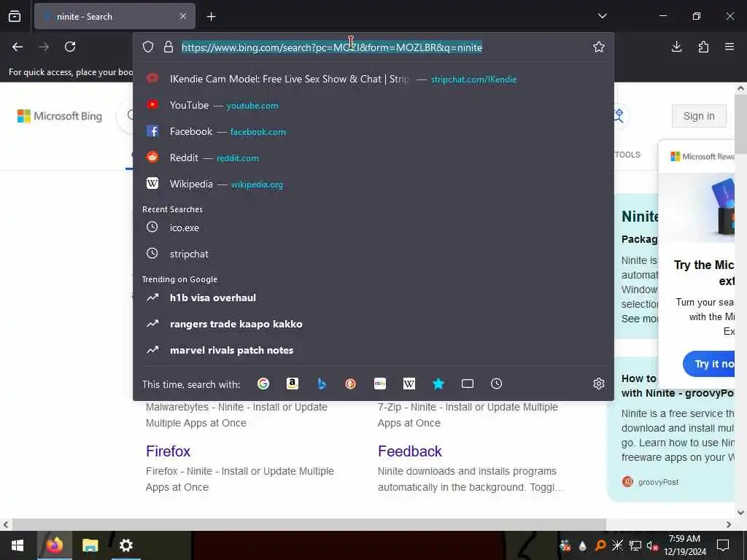Search this time with DuckDuckGo
This screenshot has height=560, width=747.
(351, 384)
